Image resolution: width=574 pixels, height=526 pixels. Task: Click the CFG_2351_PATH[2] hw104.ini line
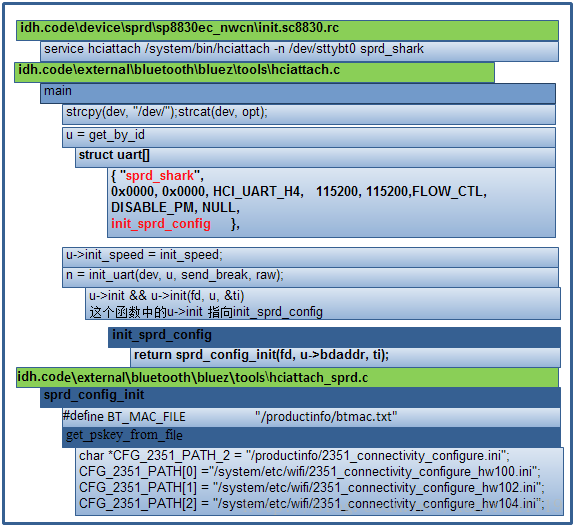pyautogui.click(x=312, y=504)
